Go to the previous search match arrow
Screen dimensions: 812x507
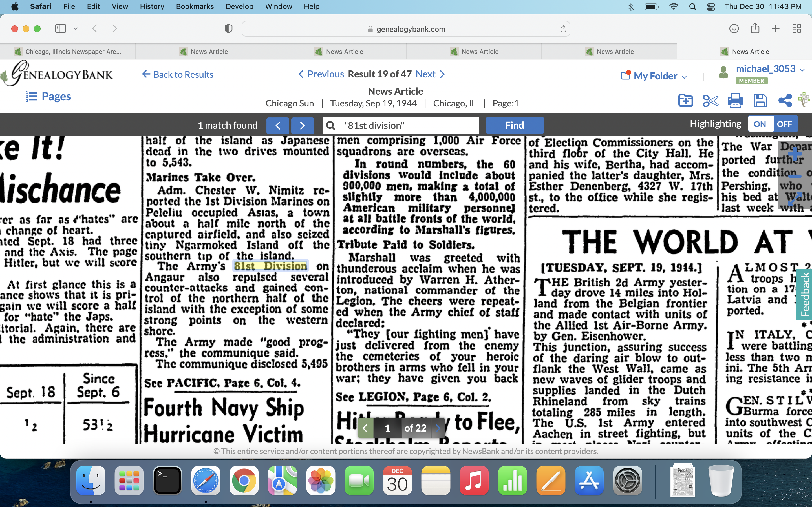coord(278,125)
